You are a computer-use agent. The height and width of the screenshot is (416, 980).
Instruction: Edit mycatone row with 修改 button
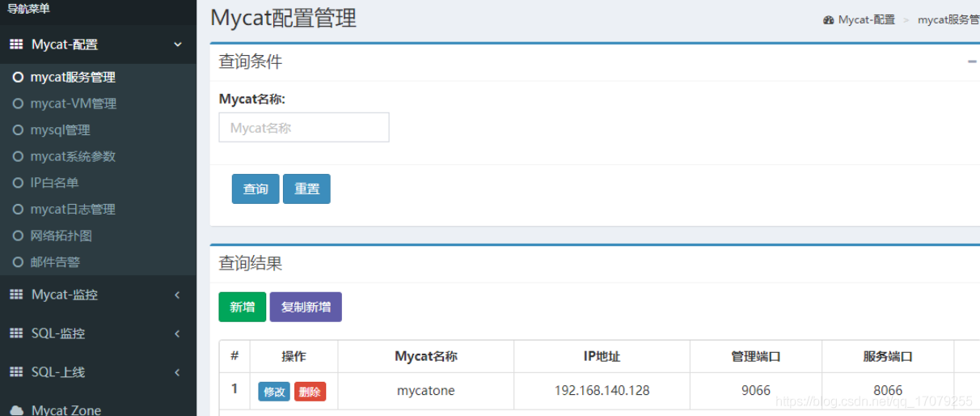point(274,392)
